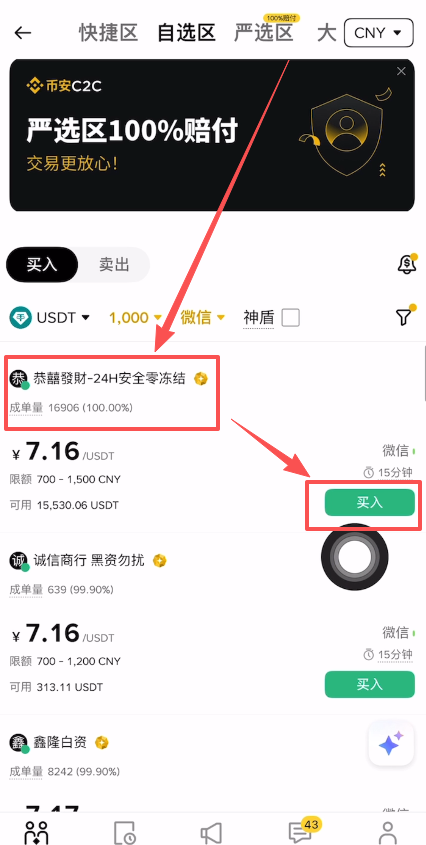Screen dimensions: 426x845
Task: Switch to the 严选区 tab
Action: (264, 32)
